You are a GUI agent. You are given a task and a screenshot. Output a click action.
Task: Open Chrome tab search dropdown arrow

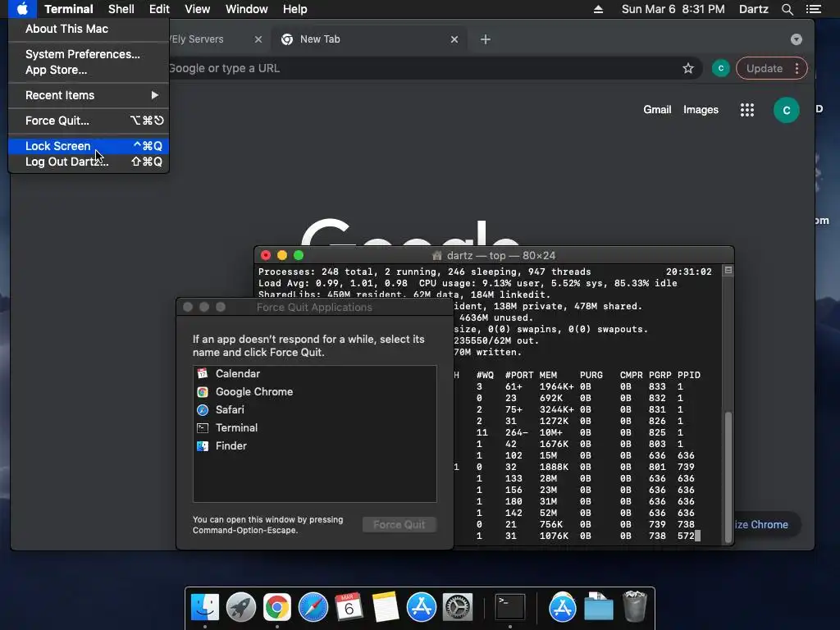[796, 39]
